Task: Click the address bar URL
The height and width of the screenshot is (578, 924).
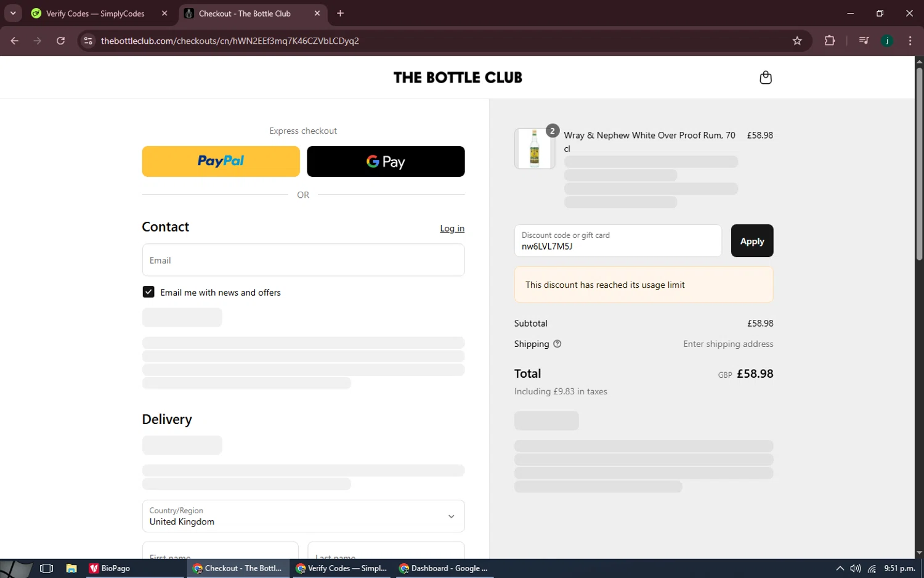Action: 230,41
